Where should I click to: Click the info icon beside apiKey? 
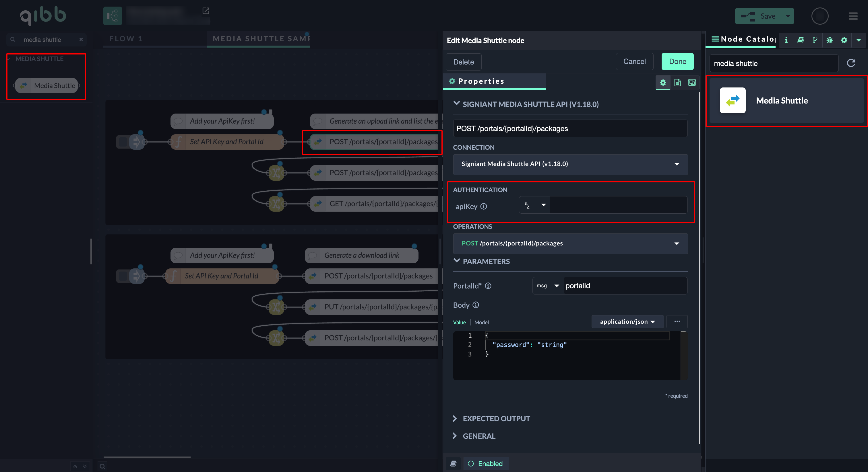point(484,206)
